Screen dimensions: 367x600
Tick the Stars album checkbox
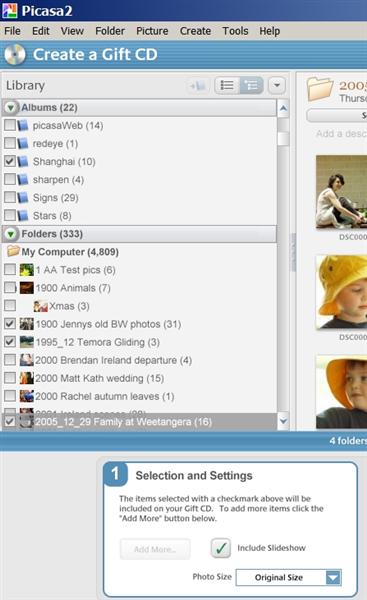[10, 215]
